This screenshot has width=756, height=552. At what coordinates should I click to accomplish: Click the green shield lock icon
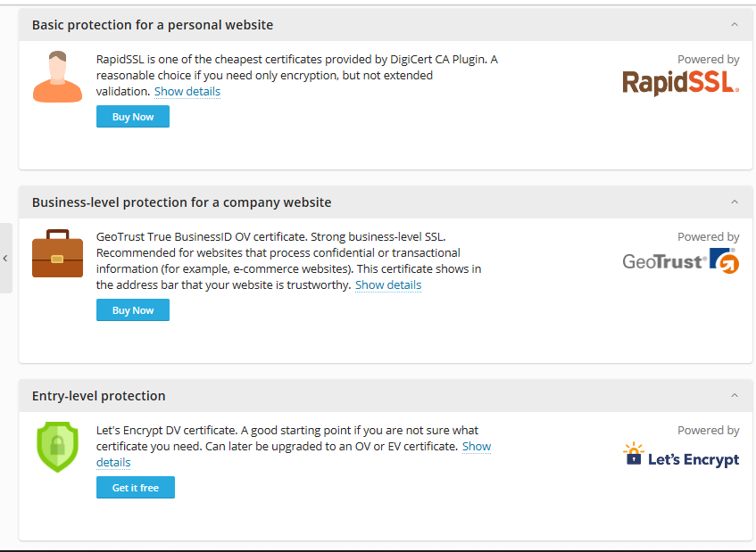click(57, 447)
